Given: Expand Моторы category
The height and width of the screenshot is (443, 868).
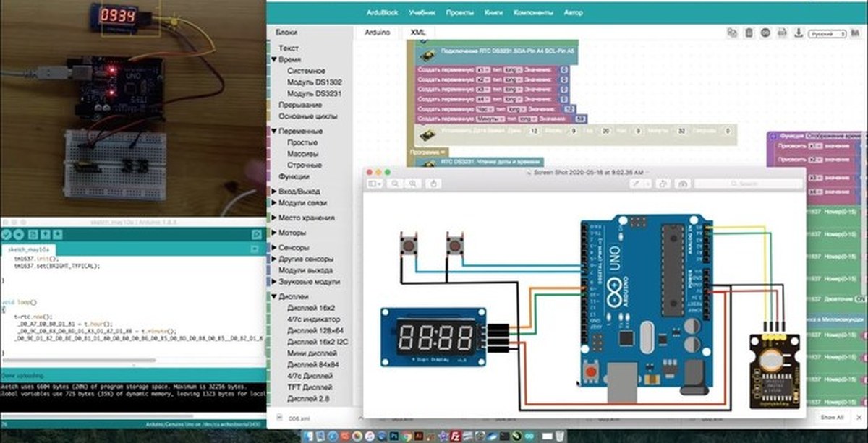Looking at the screenshot, I should [x=273, y=233].
